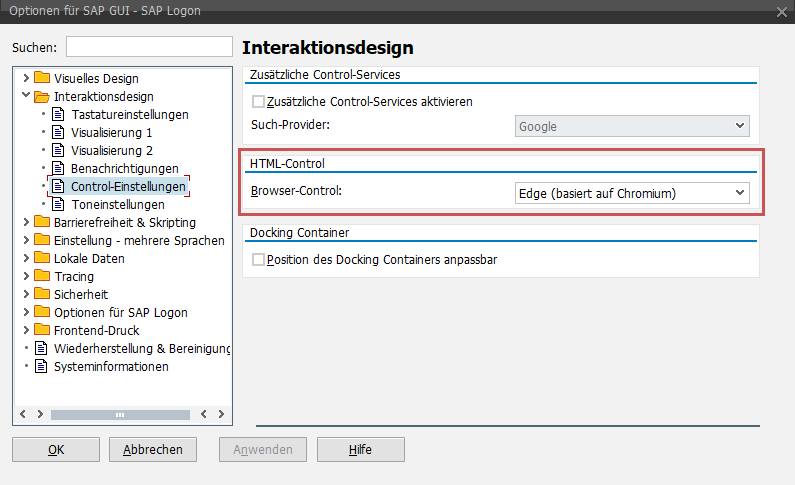Expand Einstellung - mehrere Sprachen node
This screenshot has width=795, height=485.
point(26,240)
